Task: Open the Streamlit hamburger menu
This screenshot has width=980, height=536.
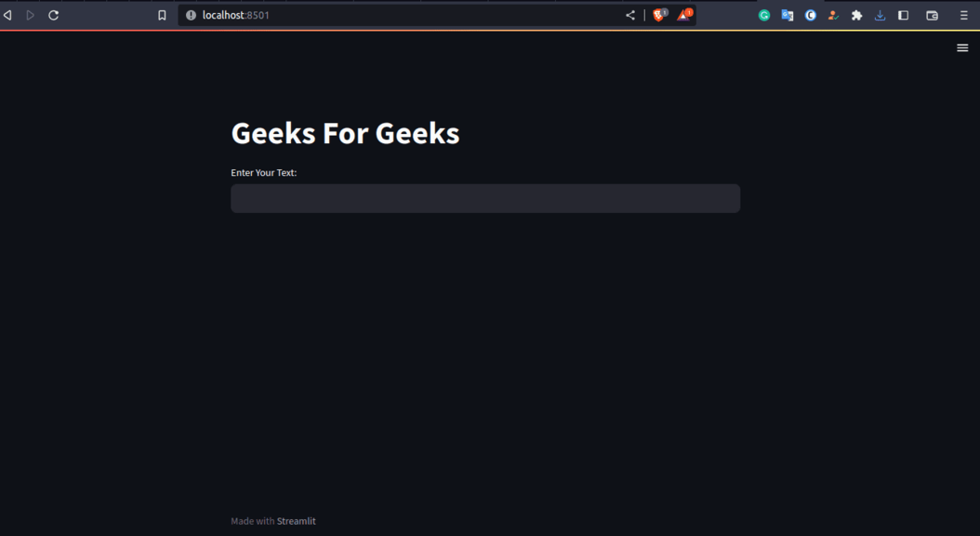Action: click(962, 47)
